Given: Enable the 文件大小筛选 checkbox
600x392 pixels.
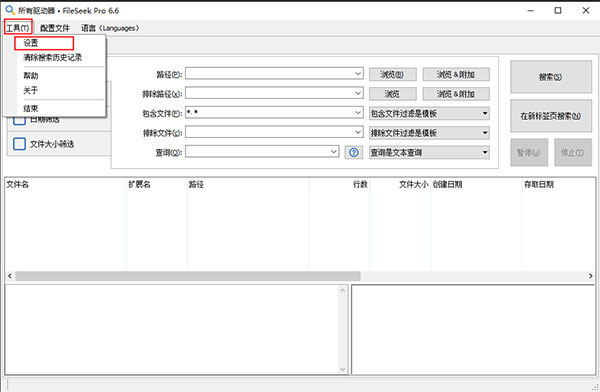Looking at the screenshot, I should point(20,144).
